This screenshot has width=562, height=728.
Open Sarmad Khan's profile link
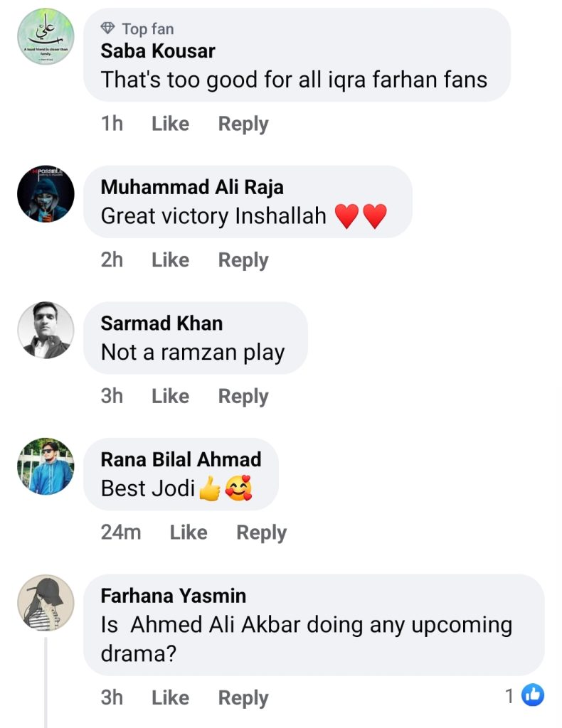(x=161, y=323)
